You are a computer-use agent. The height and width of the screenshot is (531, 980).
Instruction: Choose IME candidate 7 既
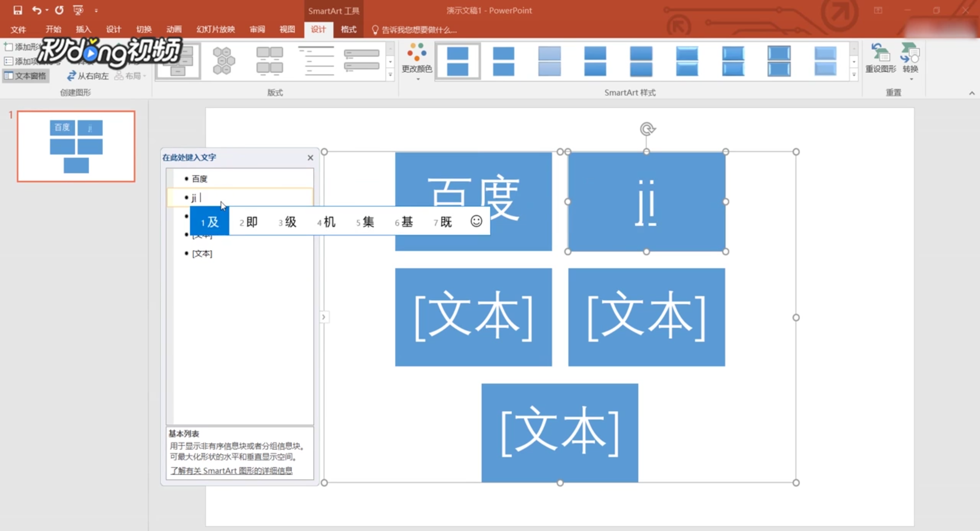click(443, 222)
